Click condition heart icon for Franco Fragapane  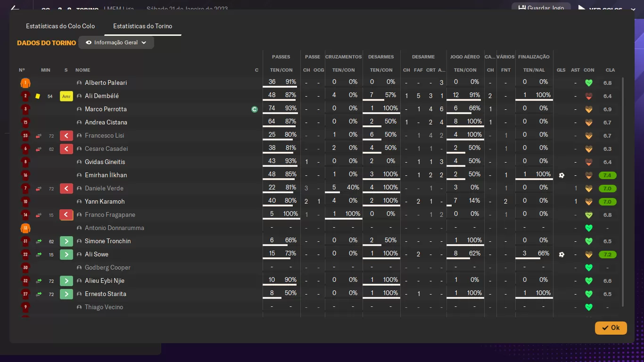click(589, 215)
